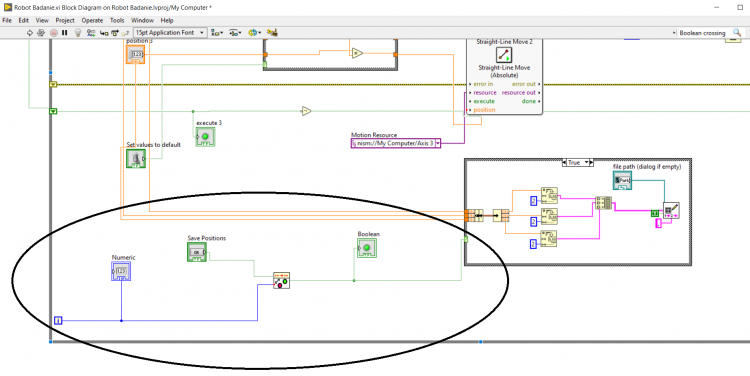
Task: Select the bottom Number To String node
Action: pyautogui.click(x=549, y=238)
